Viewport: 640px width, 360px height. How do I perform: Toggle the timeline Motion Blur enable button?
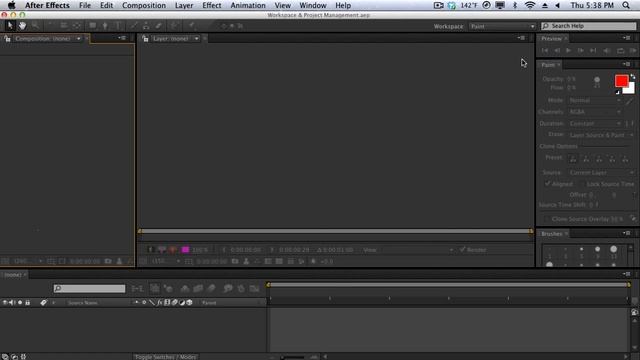pos(211,289)
